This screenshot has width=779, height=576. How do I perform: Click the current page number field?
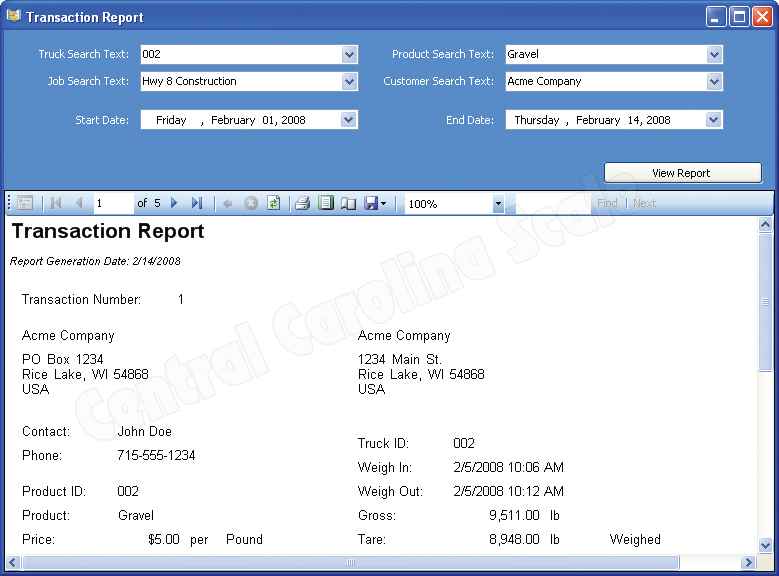tap(114, 203)
